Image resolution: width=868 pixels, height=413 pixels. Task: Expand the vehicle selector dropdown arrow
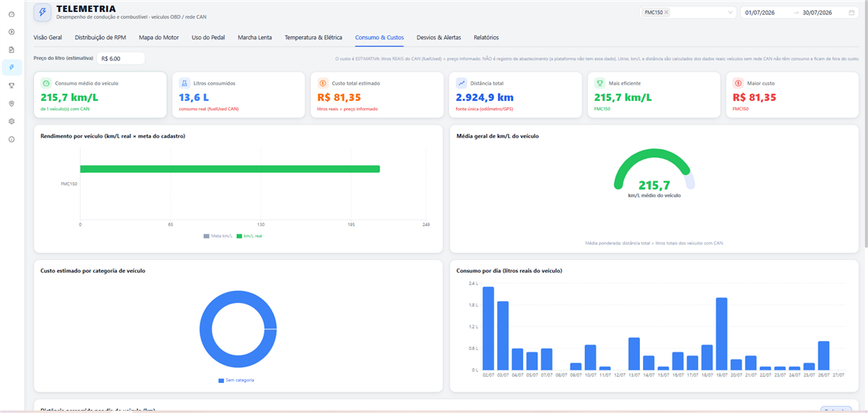(730, 12)
